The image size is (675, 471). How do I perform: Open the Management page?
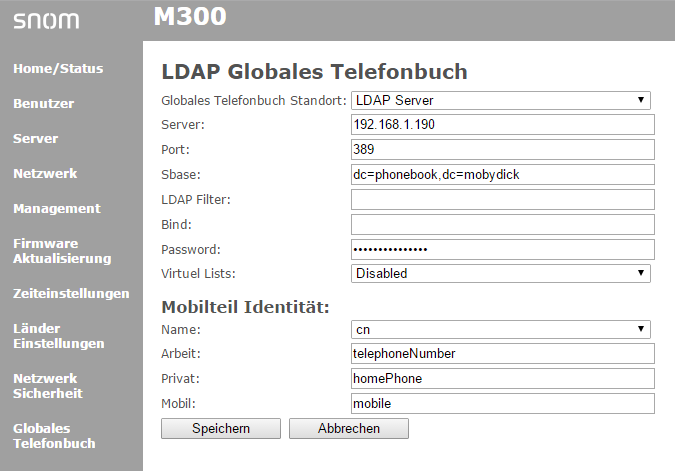click(57, 209)
